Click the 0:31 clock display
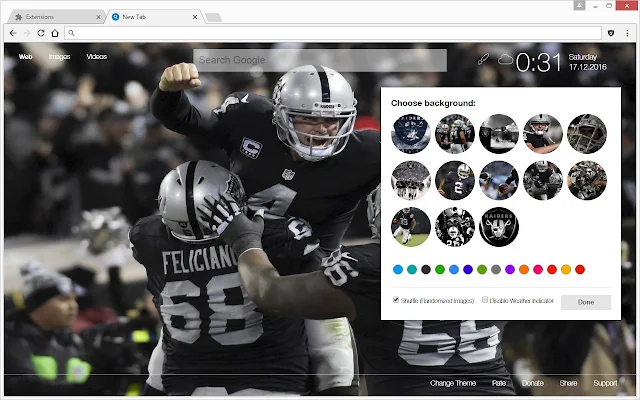Image resolution: width=640 pixels, height=400 pixels. 539,62
